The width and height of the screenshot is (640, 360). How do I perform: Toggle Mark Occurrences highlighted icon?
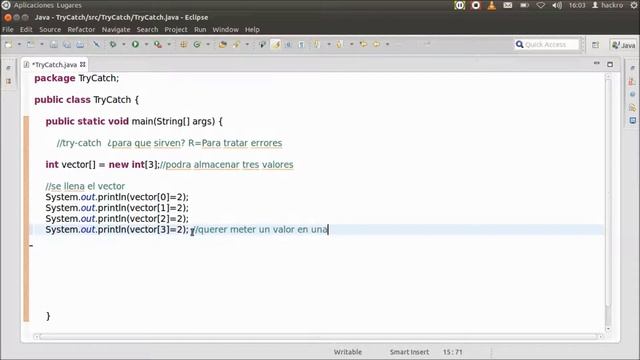tap(276, 44)
